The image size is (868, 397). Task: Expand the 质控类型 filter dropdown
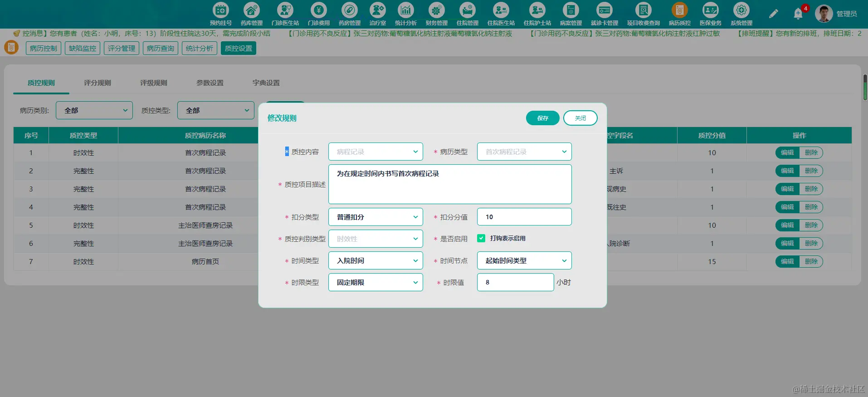click(x=216, y=110)
